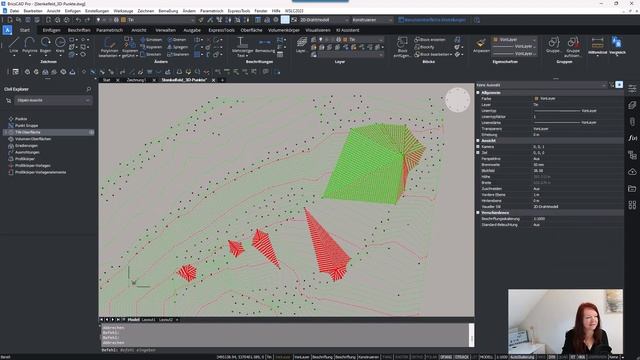Open the VonLayer color dropdown in Eigenschaften
Screen dimensions: 640x360
(514, 40)
